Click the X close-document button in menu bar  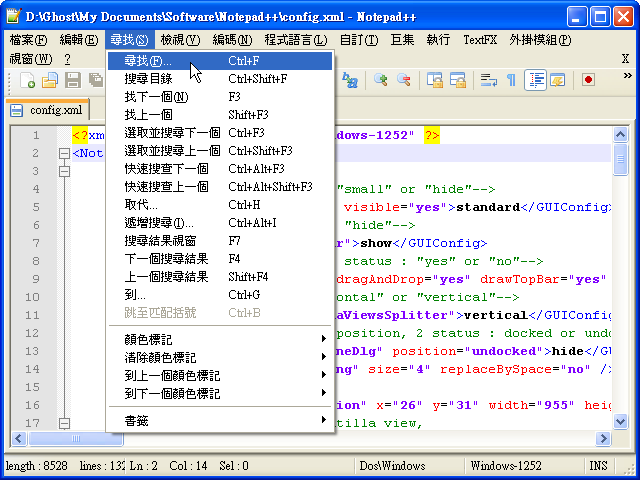click(625, 59)
